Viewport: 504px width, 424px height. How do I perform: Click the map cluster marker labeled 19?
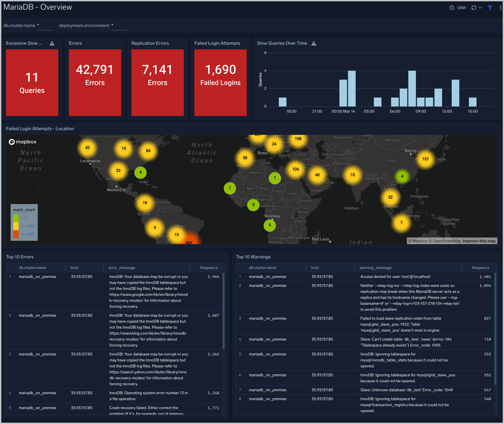(x=145, y=203)
